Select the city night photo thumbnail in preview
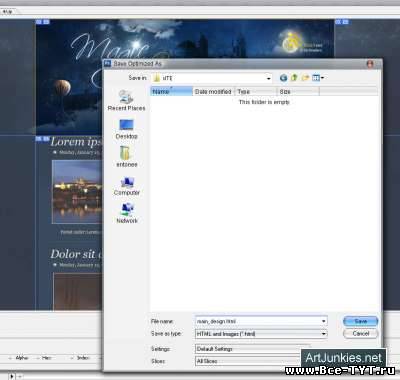Image resolution: width=400 pixels, height=380 pixels. click(x=77, y=192)
